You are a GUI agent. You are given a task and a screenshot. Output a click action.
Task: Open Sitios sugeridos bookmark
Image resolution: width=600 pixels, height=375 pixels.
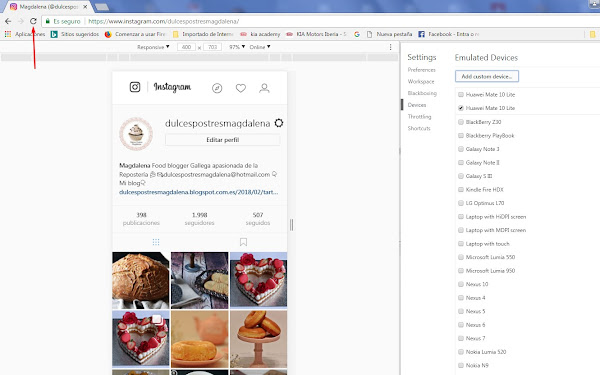click(x=75, y=34)
